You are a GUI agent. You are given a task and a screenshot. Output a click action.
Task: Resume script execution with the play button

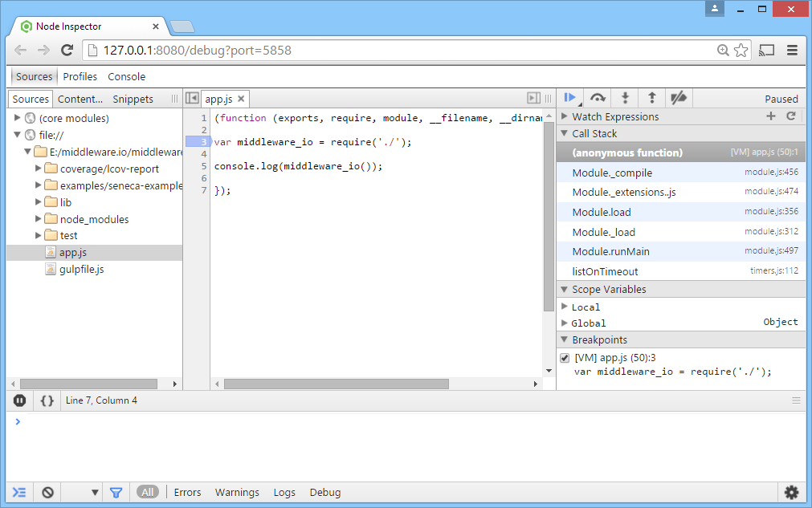click(x=569, y=98)
